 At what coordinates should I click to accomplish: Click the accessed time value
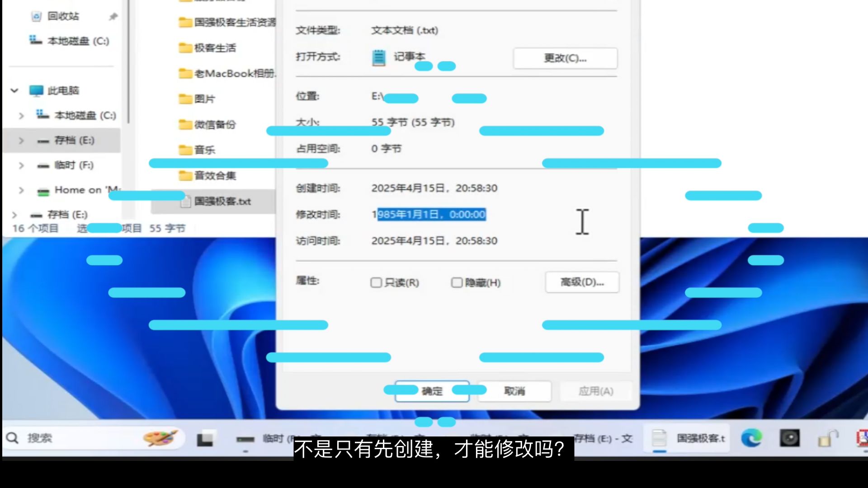(434, 241)
